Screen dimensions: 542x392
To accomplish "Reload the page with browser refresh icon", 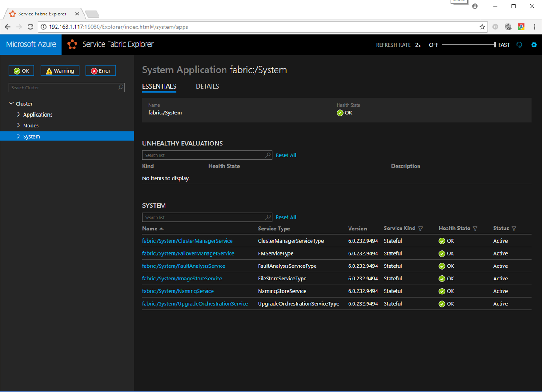I will 30,27.
